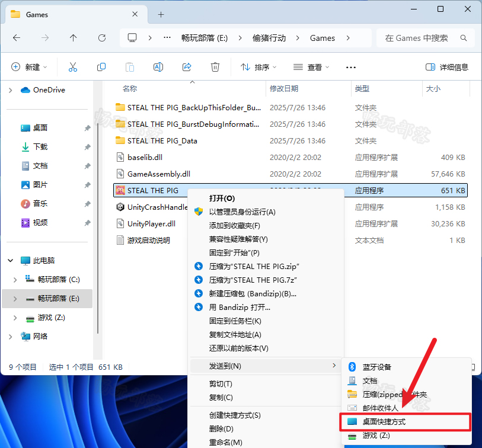The image size is (482, 448).
Task: Go up one folder level
Action: point(73,38)
